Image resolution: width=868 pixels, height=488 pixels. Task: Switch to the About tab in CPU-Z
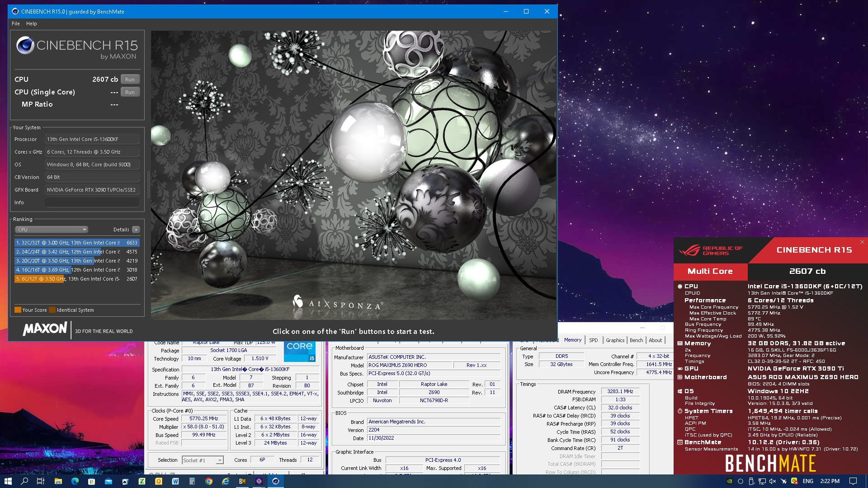click(x=656, y=340)
